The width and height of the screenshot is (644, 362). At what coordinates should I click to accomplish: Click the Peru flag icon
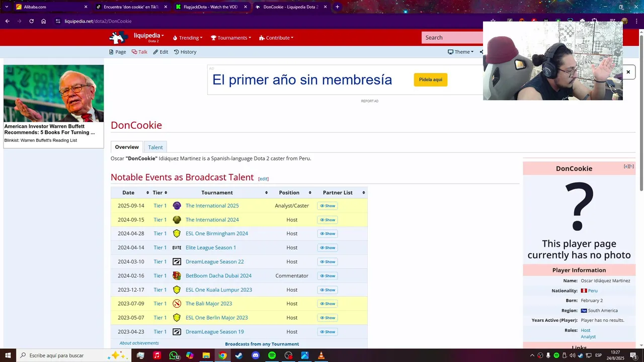584,291
